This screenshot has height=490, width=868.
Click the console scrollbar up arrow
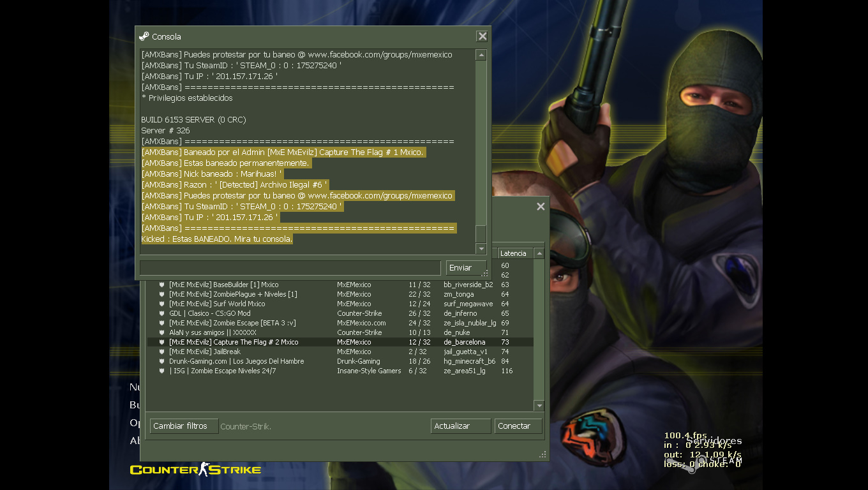[x=481, y=56]
